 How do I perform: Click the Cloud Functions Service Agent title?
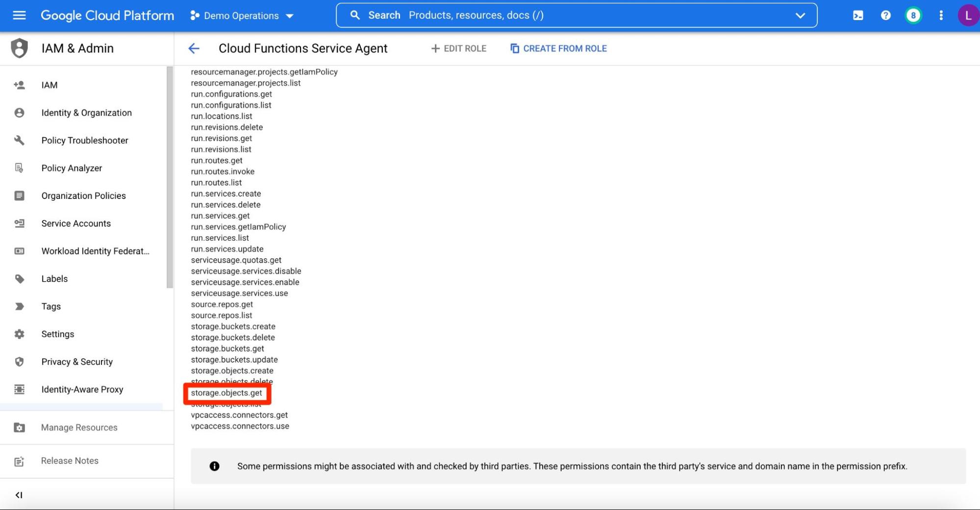[303, 49]
